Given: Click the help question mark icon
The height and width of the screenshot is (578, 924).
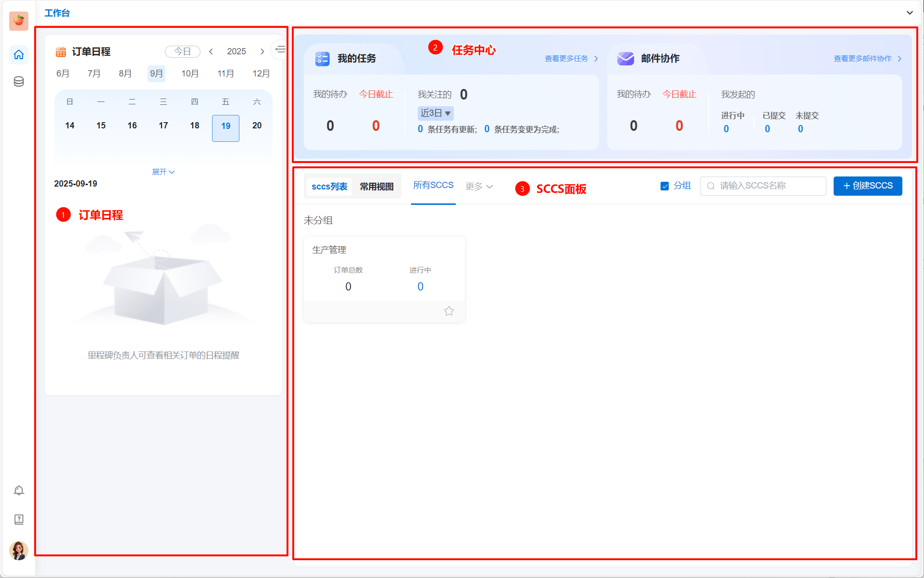Looking at the screenshot, I should 19,519.
